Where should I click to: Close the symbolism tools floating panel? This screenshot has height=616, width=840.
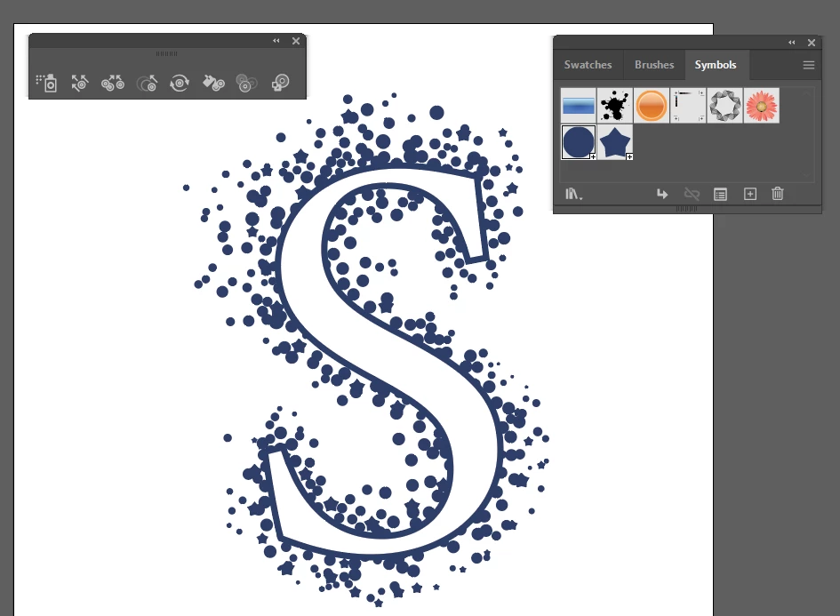pyautogui.click(x=296, y=41)
